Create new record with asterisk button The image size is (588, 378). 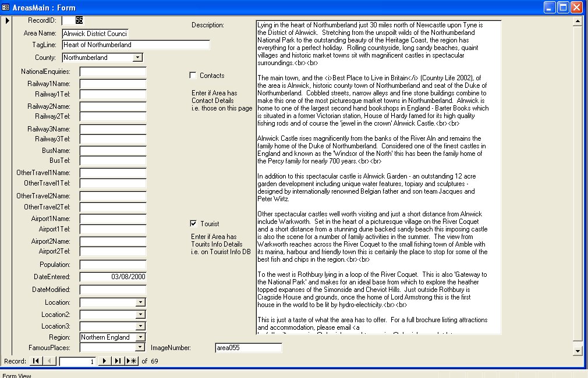(x=132, y=361)
